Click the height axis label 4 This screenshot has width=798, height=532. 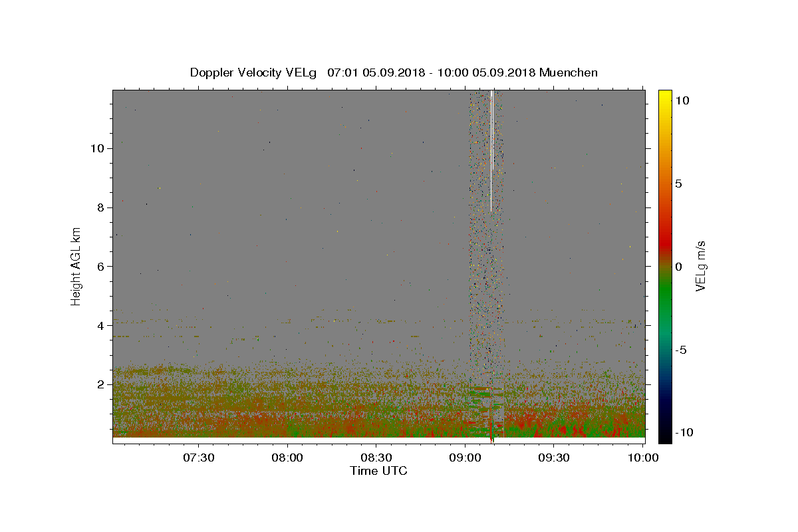102,326
